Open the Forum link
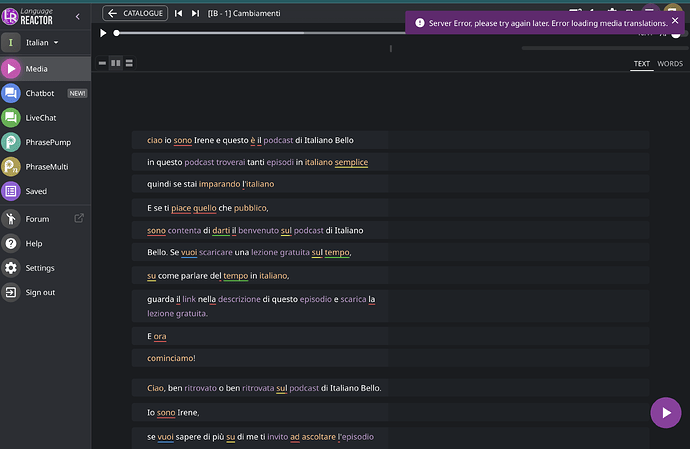 point(37,219)
